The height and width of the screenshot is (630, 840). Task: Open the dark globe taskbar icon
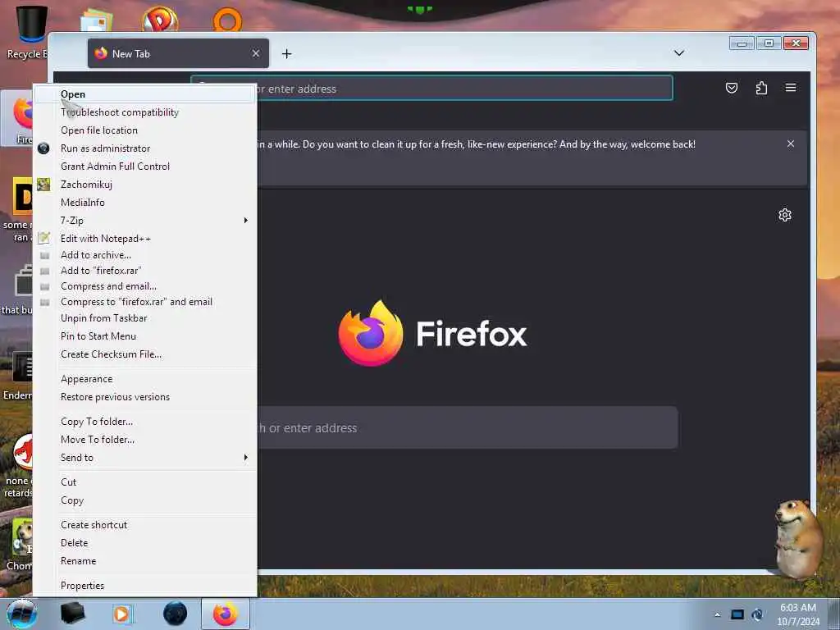tap(175, 614)
